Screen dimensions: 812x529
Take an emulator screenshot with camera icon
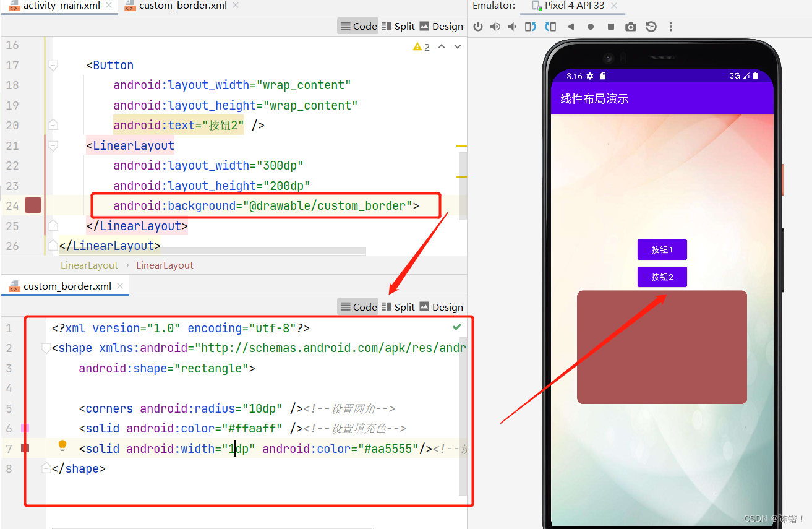[630, 27]
